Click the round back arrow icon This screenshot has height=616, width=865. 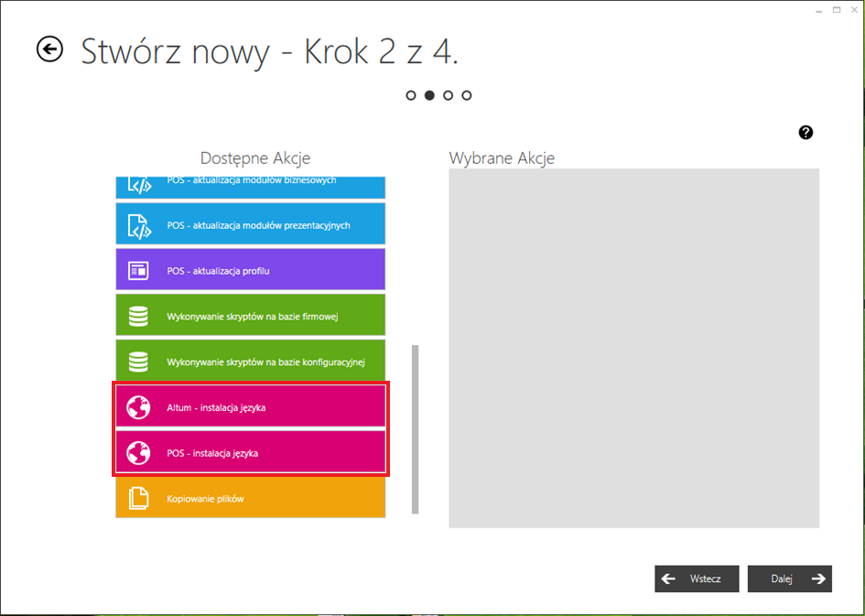pos(49,49)
